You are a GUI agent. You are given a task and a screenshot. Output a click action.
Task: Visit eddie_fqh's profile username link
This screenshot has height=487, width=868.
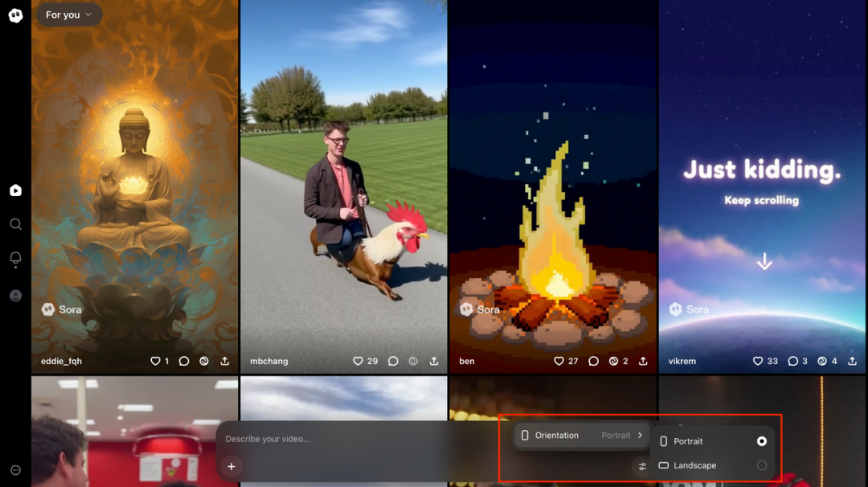pos(61,362)
